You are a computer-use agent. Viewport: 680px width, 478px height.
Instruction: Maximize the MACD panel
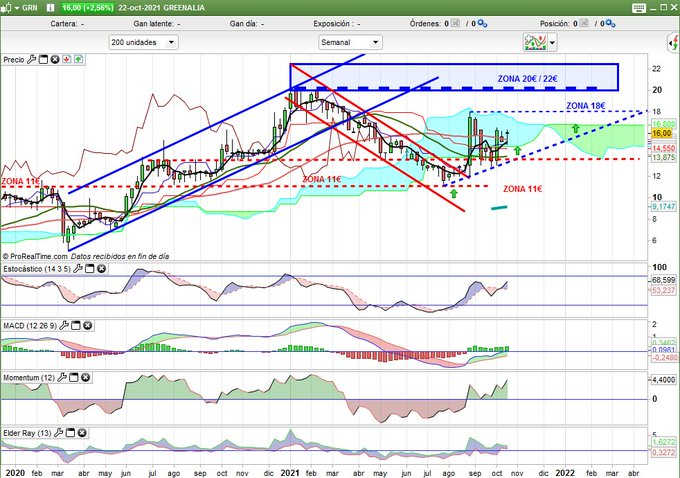76,325
